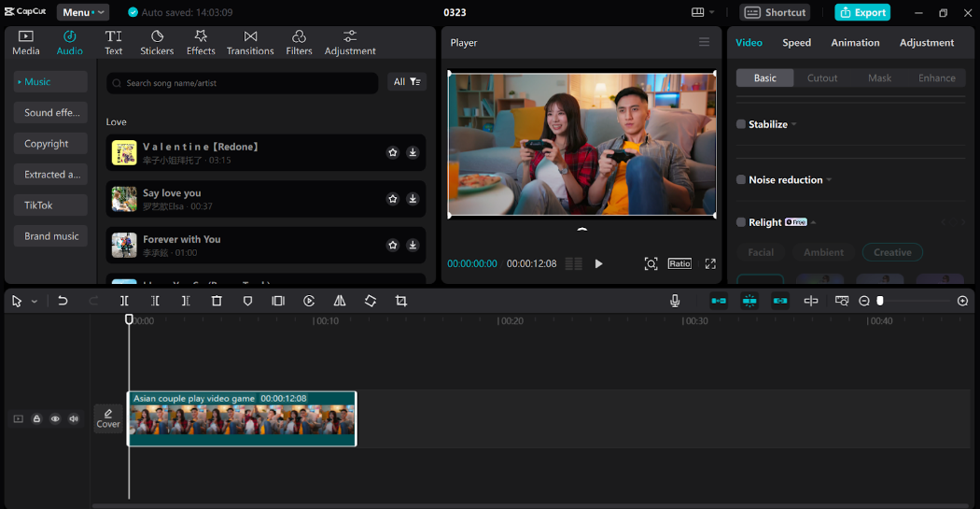Click the Undo arrow icon
The image size is (980, 509).
63,301
